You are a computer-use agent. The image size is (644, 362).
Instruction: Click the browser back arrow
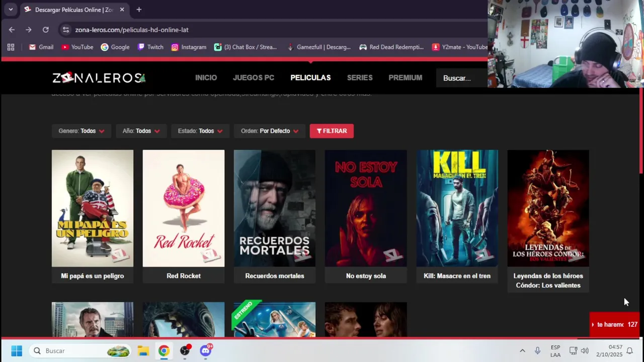(12, 30)
